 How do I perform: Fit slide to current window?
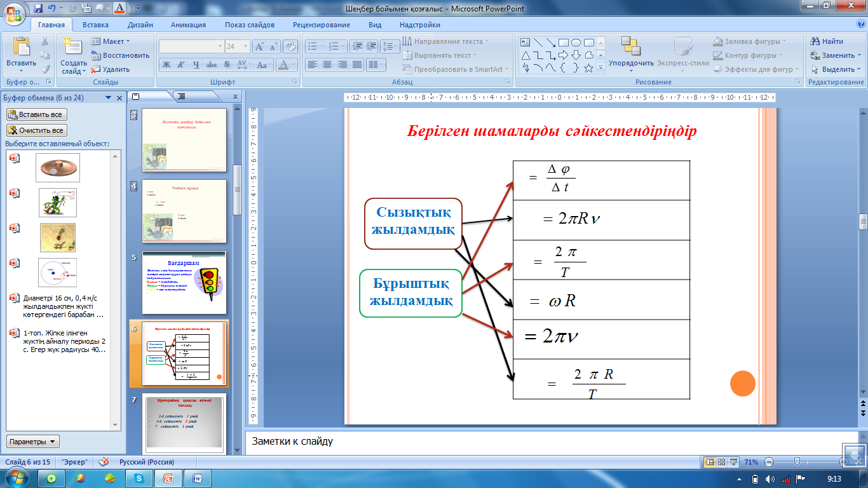[x=860, y=462]
